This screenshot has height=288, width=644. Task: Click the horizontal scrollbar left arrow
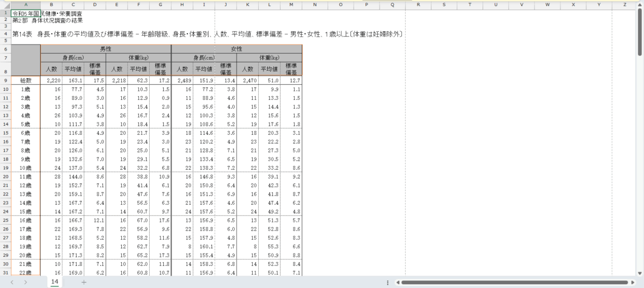[x=398, y=282]
